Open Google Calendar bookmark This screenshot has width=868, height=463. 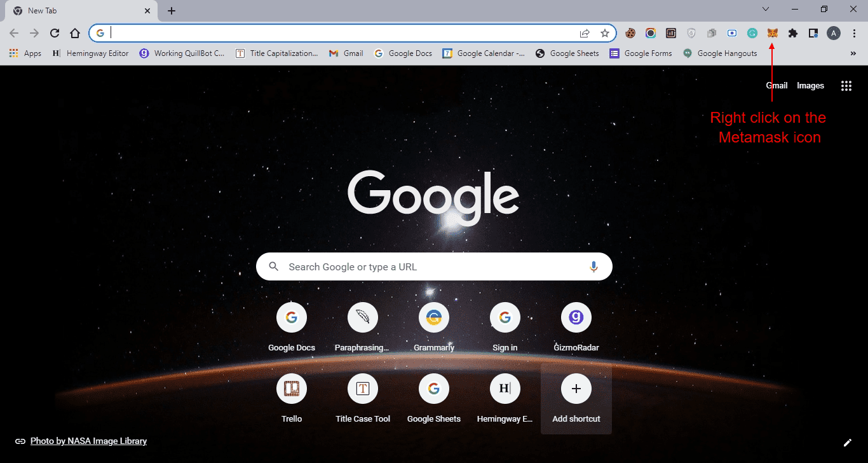(x=484, y=53)
